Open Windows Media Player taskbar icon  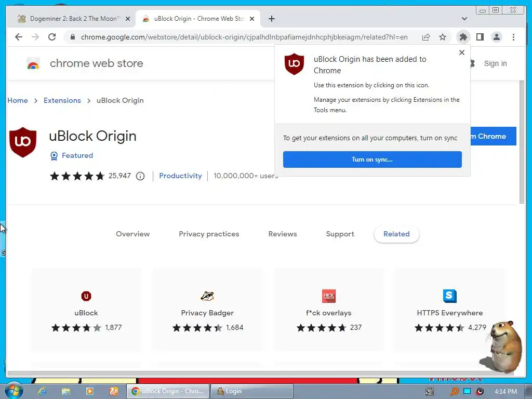[90, 391]
